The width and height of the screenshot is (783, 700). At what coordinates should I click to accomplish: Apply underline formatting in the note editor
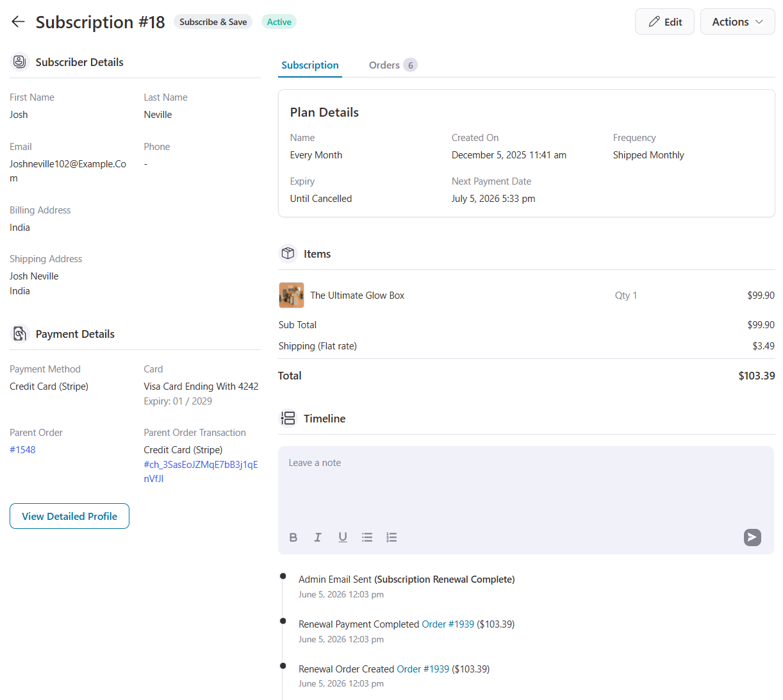(x=343, y=537)
